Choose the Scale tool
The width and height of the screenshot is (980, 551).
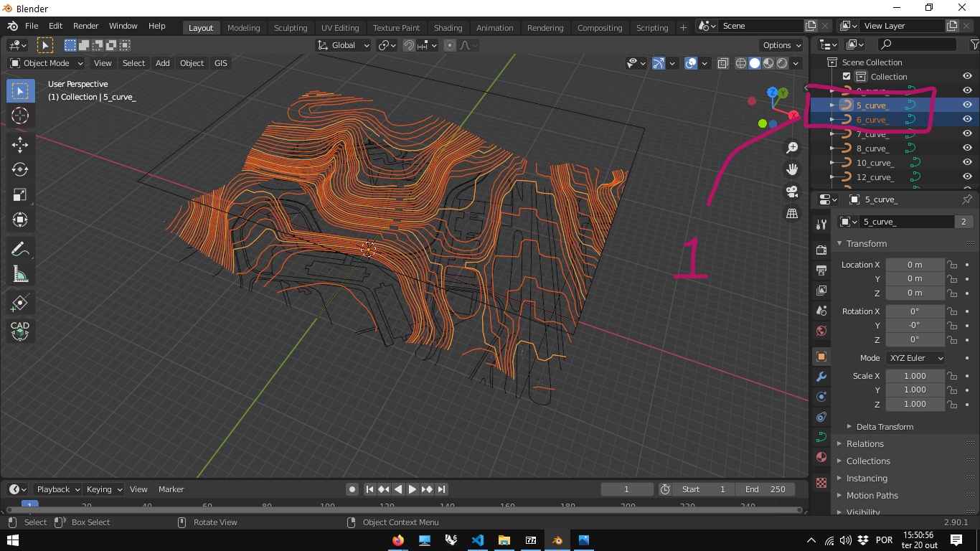(x=20, y=194)
